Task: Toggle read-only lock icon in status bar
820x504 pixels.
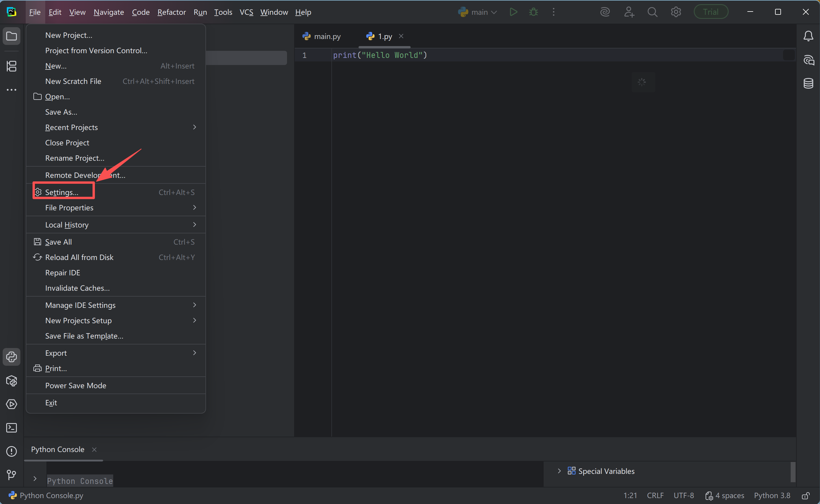Action: tap(806, 496)
